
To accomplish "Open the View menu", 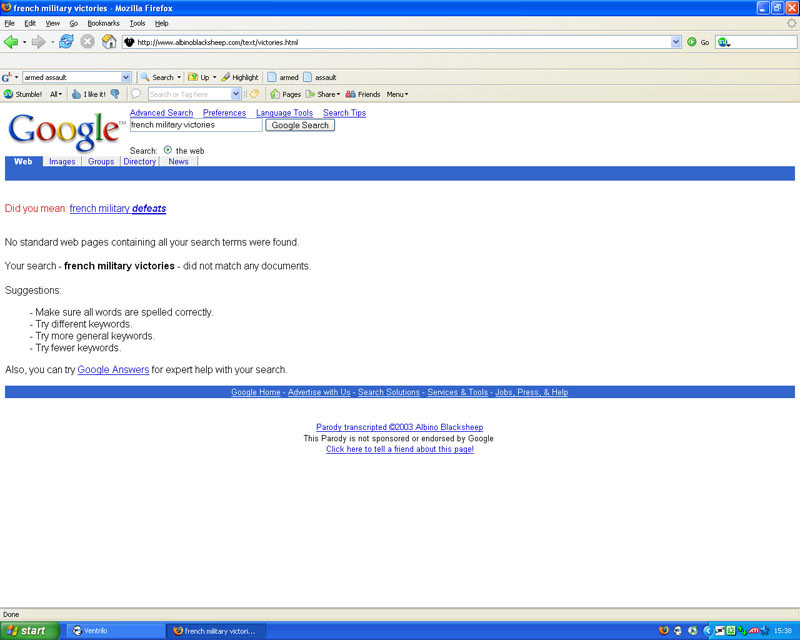I will pos(53,23).
